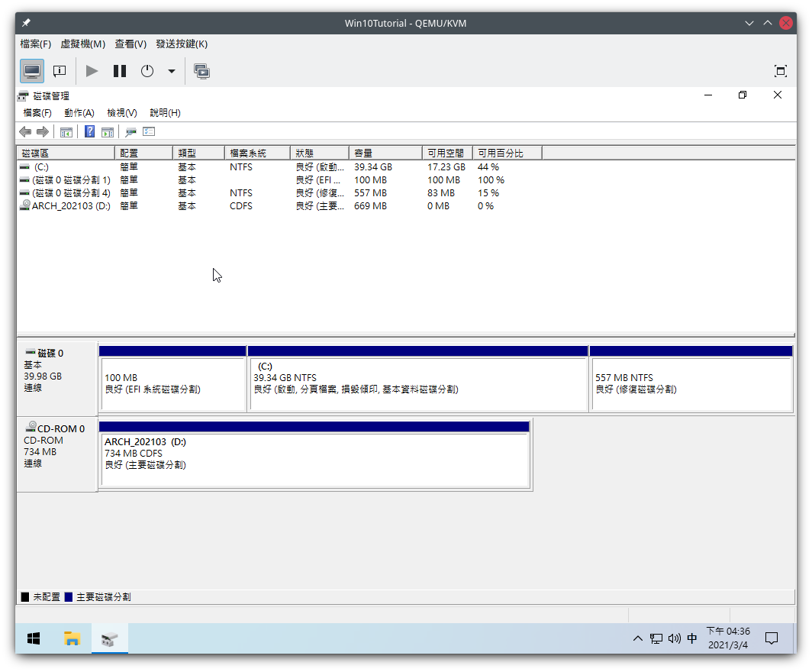Toggle the show/hide console tree icon
This screenshot has width=812, height=672.
(66, 132)
